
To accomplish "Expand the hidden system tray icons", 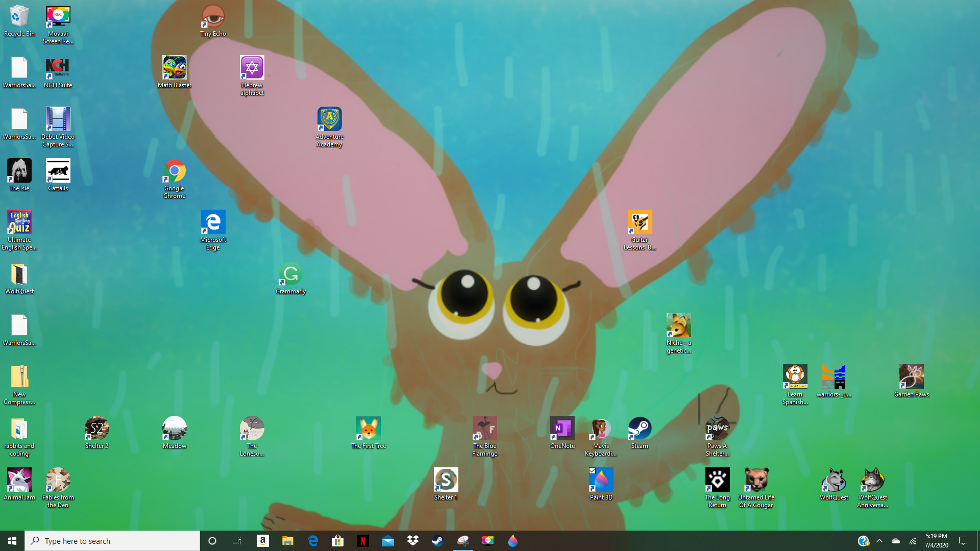I will point(879,541).
